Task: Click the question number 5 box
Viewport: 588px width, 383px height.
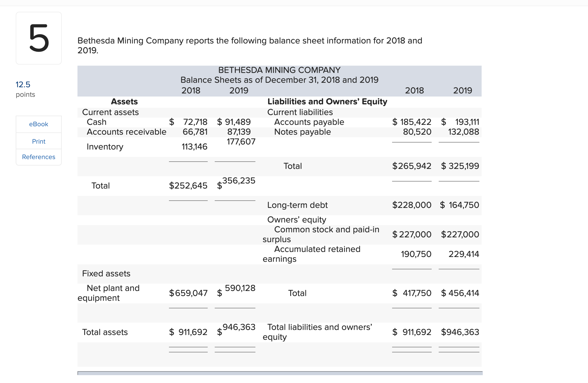Action: coord(39,38)
